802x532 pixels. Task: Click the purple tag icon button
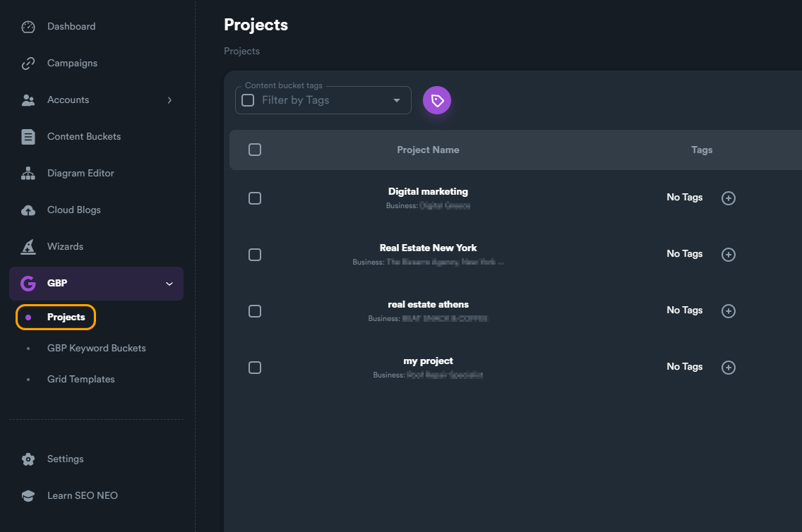pyautogui.click(x=437, y=100)
